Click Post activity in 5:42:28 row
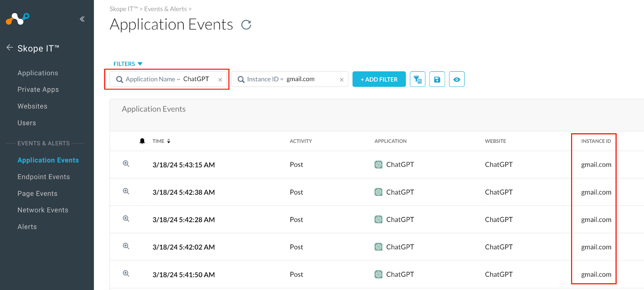Image resolution: width=644 pixels, height=290 pixels. pos(296,220)
